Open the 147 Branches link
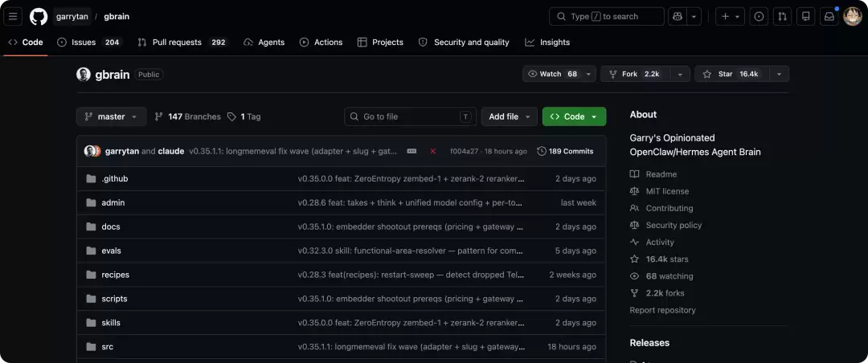Screen dimensions: 868x363 pos(187,116)
